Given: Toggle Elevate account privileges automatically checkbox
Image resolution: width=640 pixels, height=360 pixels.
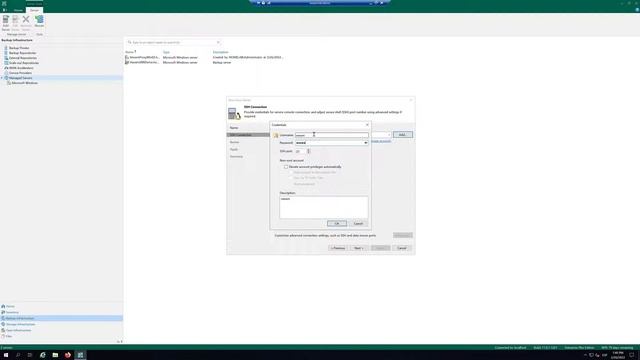Looking at the screenshot, I should pyautogui.click(x=286, y=167).
